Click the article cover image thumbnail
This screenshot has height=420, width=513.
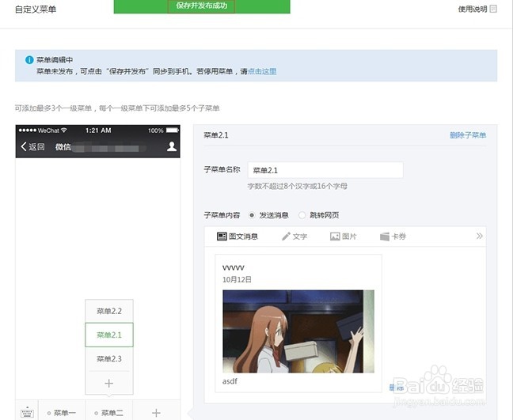click(298, 331)
